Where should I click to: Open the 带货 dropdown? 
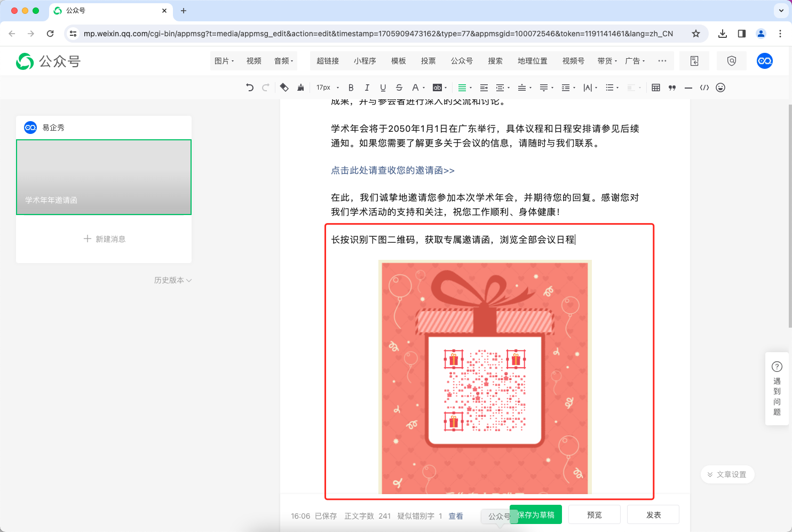pos(607,61)
